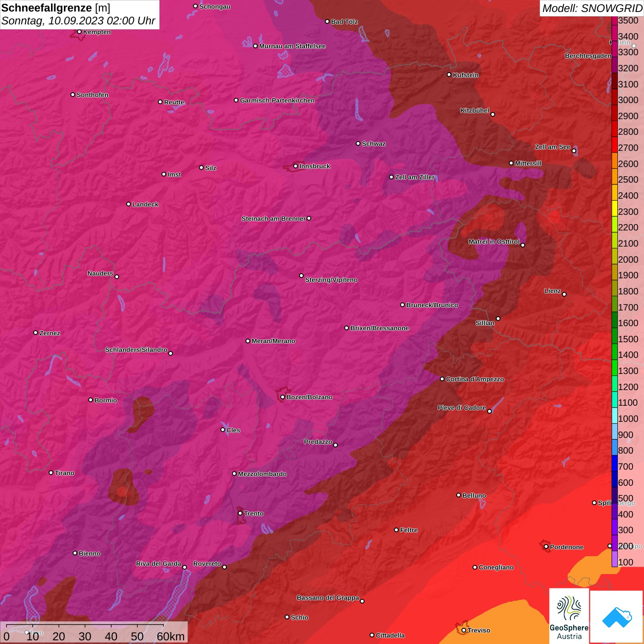Click the 1000 cyan legend swatch
Viewport: 644px width, 644px height.
[614, 415]
